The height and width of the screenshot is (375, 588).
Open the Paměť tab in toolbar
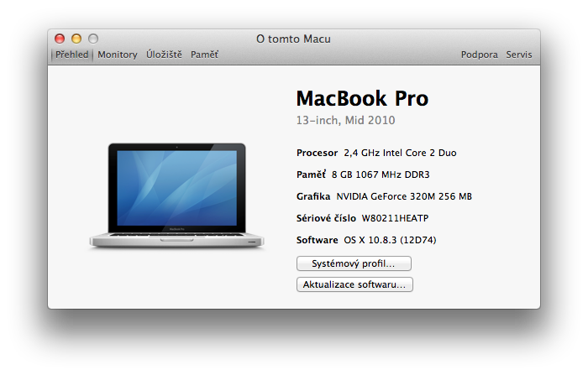[204, 55]
